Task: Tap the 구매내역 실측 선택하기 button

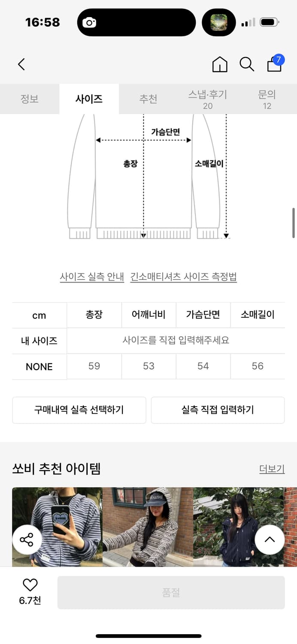Action: pyautogui.click(x=79, y=410)
